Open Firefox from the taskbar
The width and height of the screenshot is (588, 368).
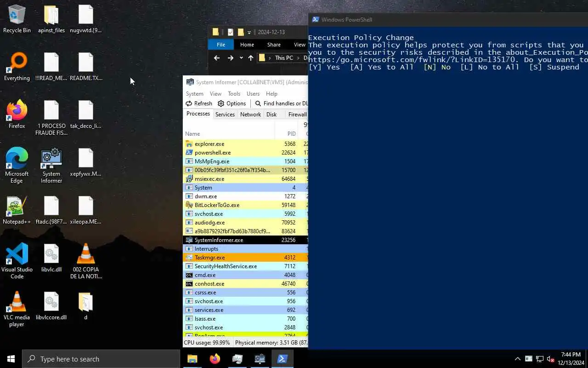pyautogui.click(x=215, y=359)
